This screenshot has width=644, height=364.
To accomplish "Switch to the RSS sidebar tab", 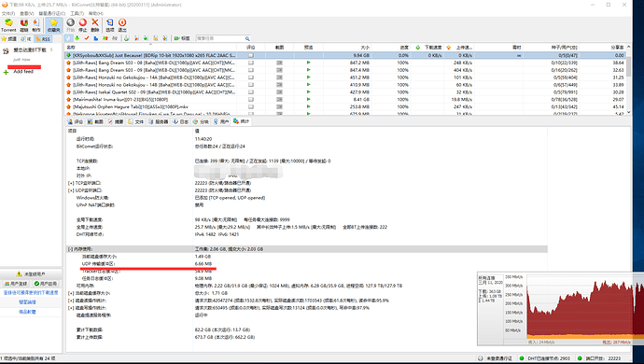I will pyautogui.click(x=43, y=39).
